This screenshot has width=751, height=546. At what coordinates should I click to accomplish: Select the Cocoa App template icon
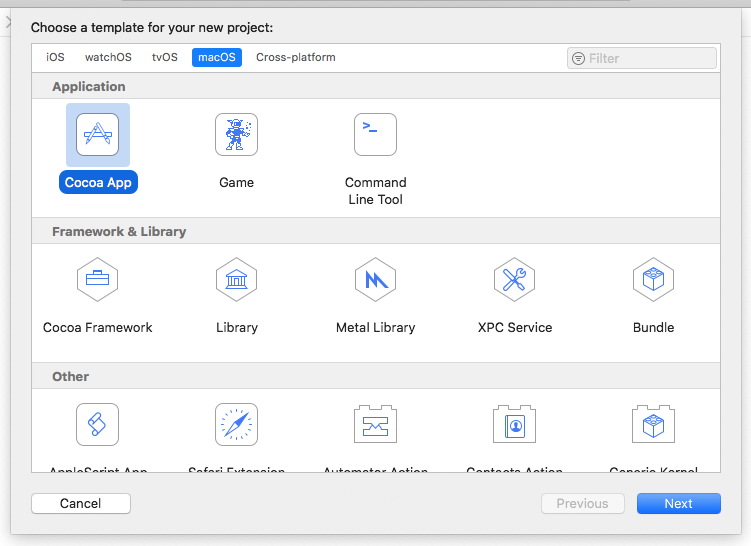point(98,135)
